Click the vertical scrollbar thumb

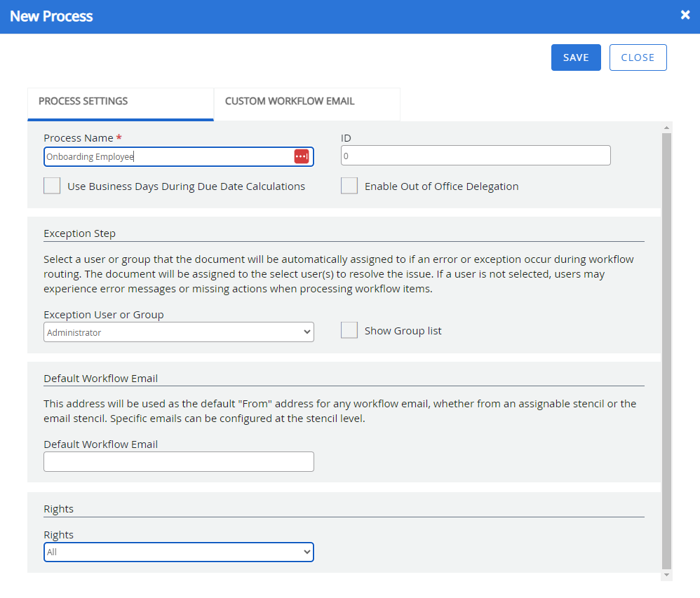666,351
